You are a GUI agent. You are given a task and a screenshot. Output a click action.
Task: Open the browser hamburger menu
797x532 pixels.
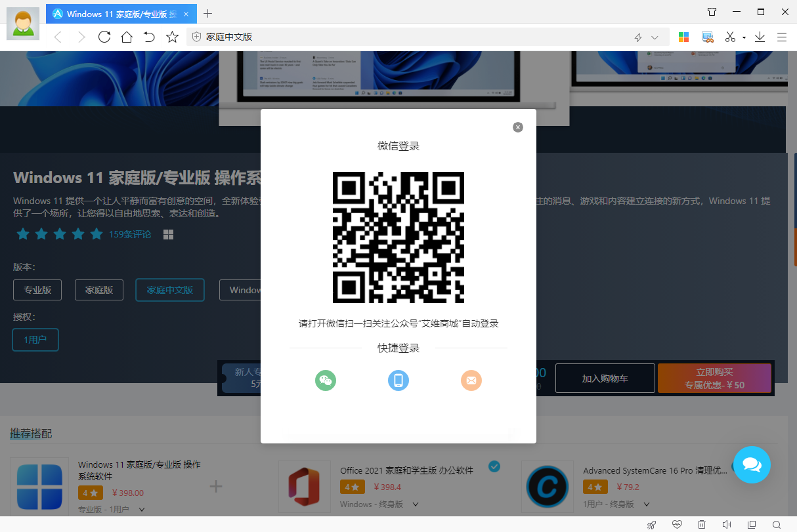click(782, 37)
